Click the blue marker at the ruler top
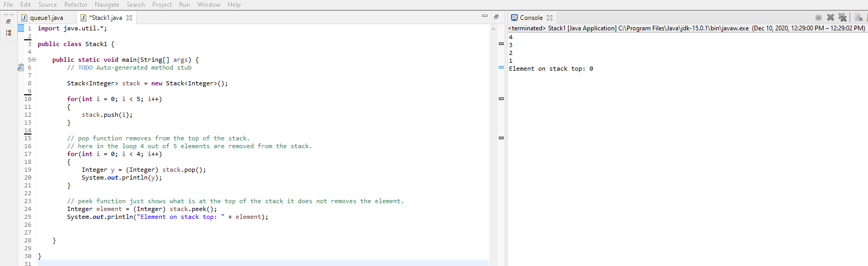This screenshot has width=868, height=266. pyautogui.click(x=21, y=28)
